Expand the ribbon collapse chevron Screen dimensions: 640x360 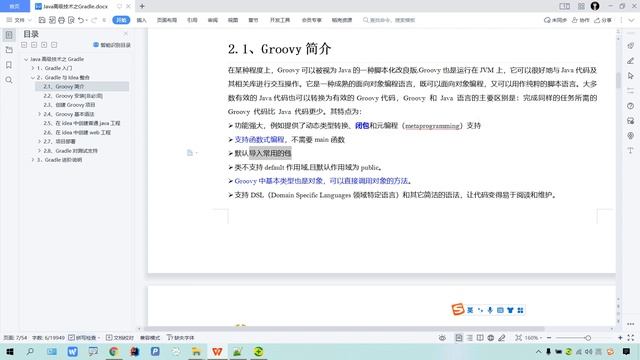point(632,20)
